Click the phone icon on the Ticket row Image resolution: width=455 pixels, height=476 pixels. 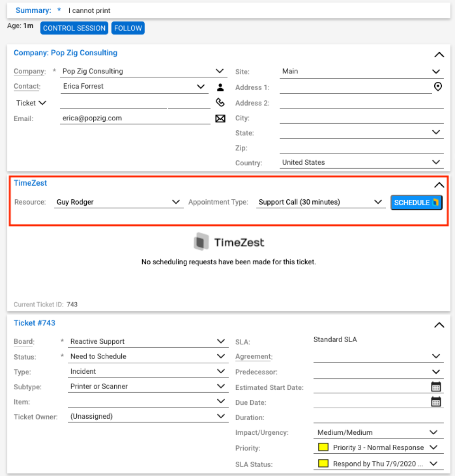click(220, 103)
